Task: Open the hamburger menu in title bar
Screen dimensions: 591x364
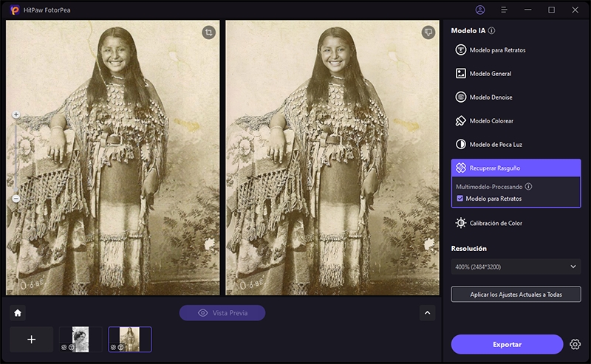Action: tap(504, 10)
